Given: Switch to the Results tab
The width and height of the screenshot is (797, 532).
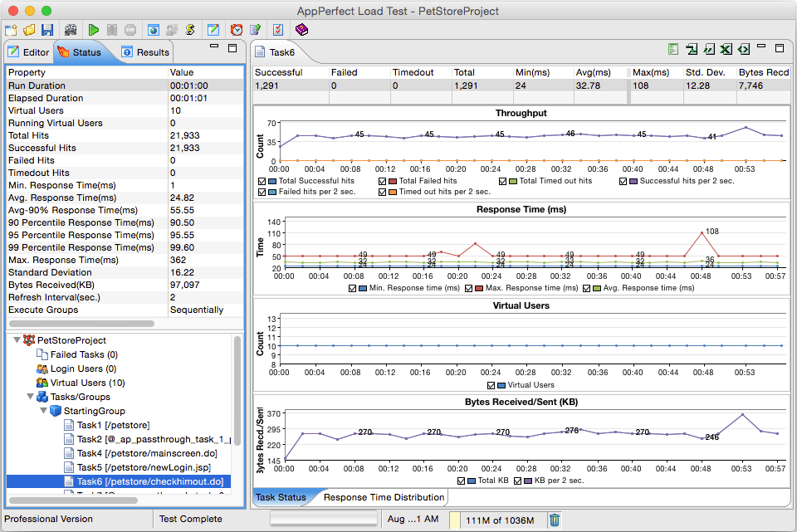Looking at the screenshot, I should (145, 52).
